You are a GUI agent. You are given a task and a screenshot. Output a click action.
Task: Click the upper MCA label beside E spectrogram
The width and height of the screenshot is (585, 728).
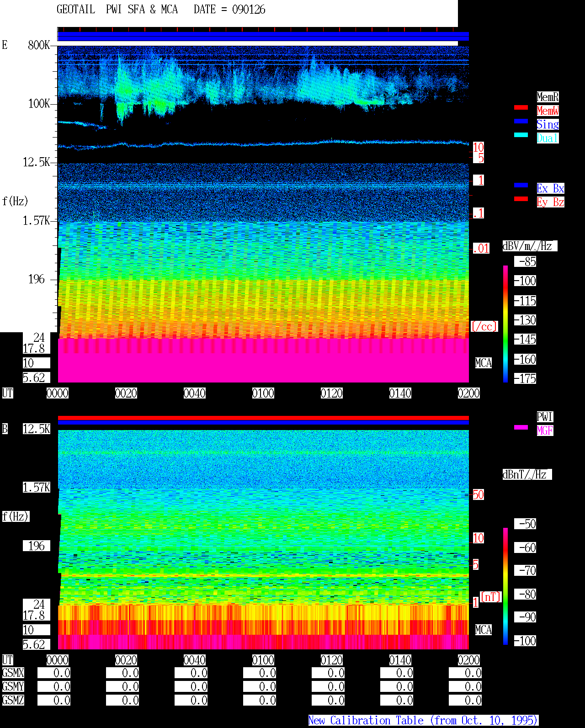[x=484, y=363]
